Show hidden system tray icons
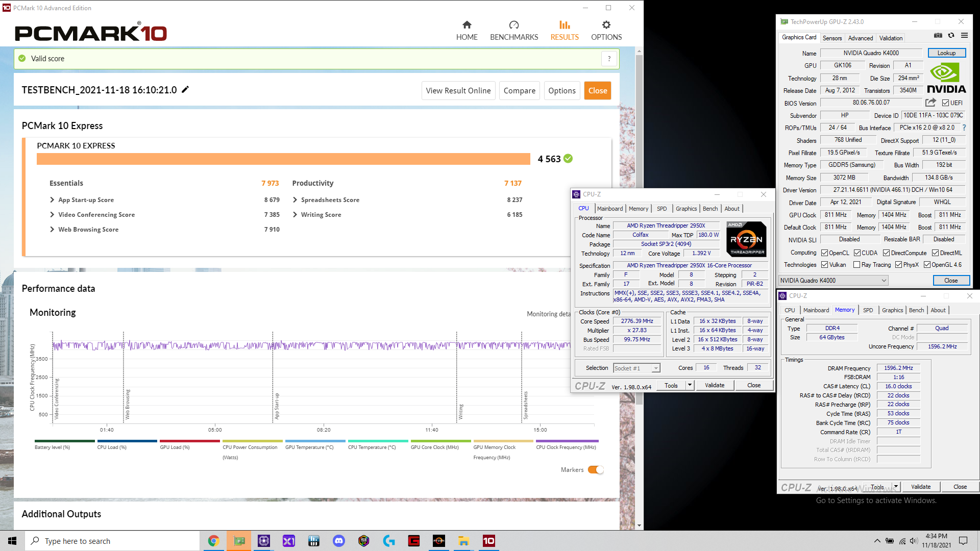 [877, 541]
